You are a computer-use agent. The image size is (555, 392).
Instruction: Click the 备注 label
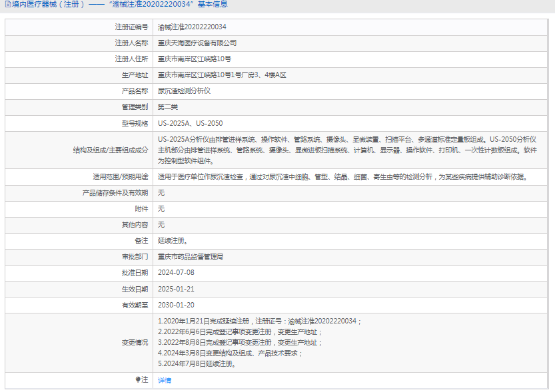141,241
